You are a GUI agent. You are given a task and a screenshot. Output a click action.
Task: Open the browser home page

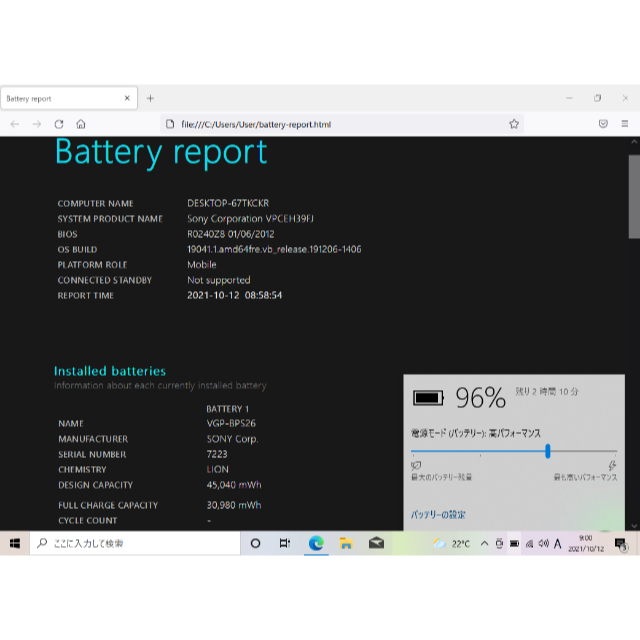(x=81, y=124)
